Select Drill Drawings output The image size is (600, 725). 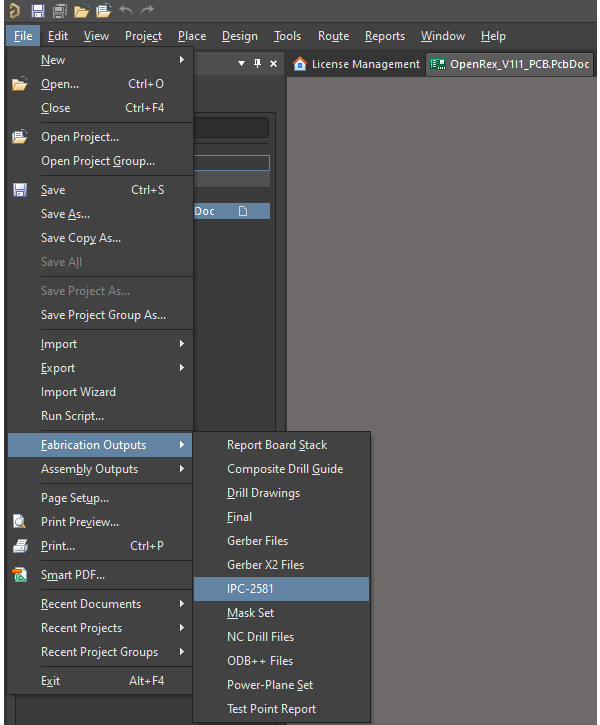tap(282, 493)
